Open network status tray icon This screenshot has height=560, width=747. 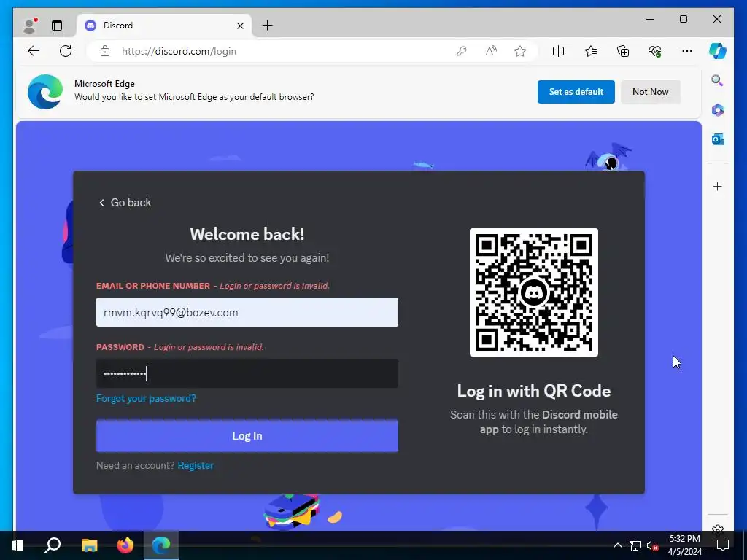tap(635, 545)
